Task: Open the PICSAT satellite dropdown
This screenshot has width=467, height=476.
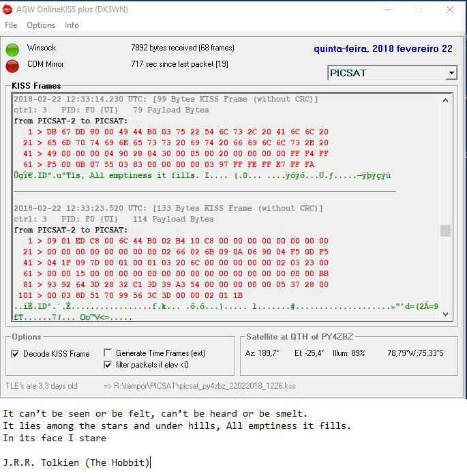Action: 393,73
